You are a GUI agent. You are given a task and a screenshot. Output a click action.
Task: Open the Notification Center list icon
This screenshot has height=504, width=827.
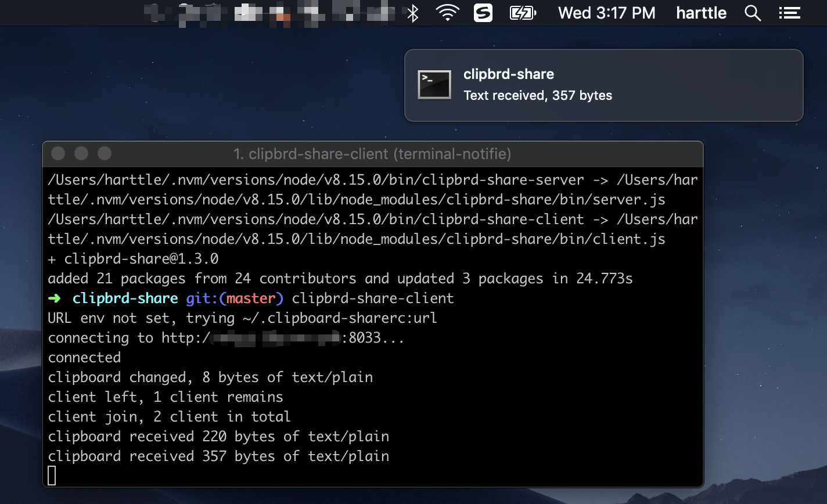click(x=789, y=13)
